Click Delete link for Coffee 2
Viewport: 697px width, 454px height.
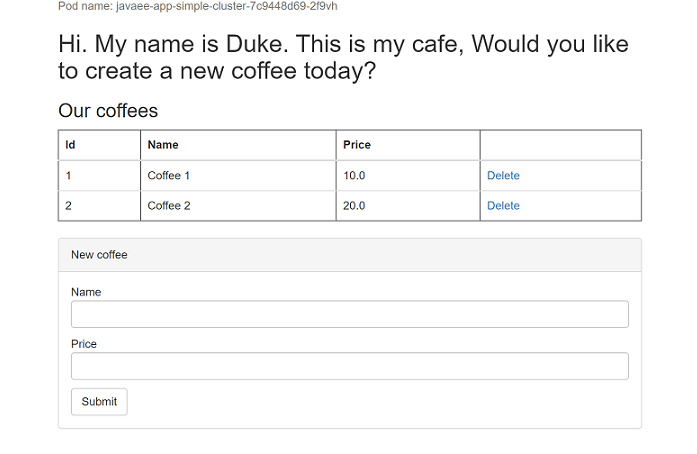(503, 206)
